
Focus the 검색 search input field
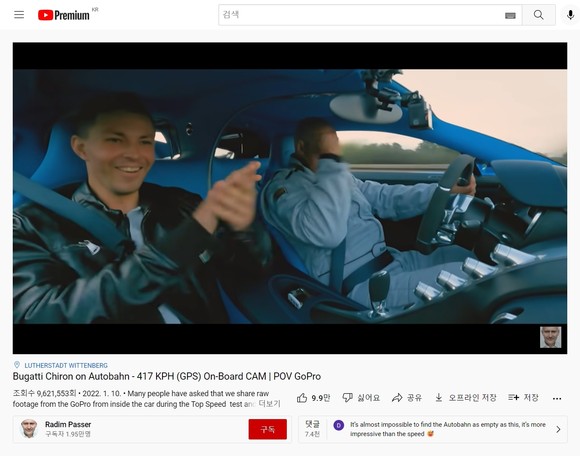click(x=362, y=15)
